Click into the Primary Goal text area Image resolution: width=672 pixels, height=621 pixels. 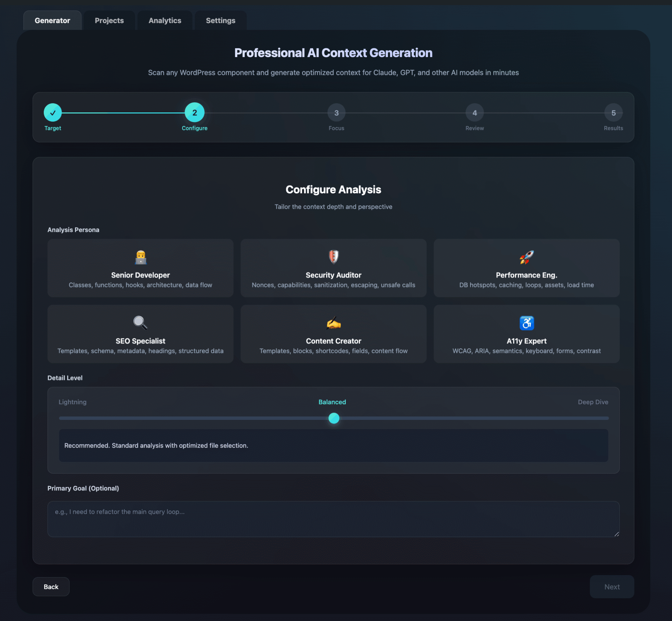coord(333,519)
